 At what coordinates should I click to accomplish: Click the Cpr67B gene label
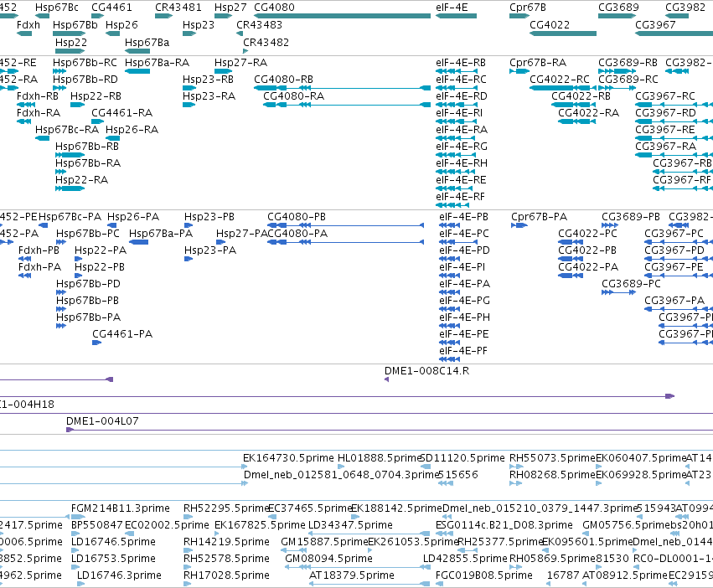click(528, 8)
